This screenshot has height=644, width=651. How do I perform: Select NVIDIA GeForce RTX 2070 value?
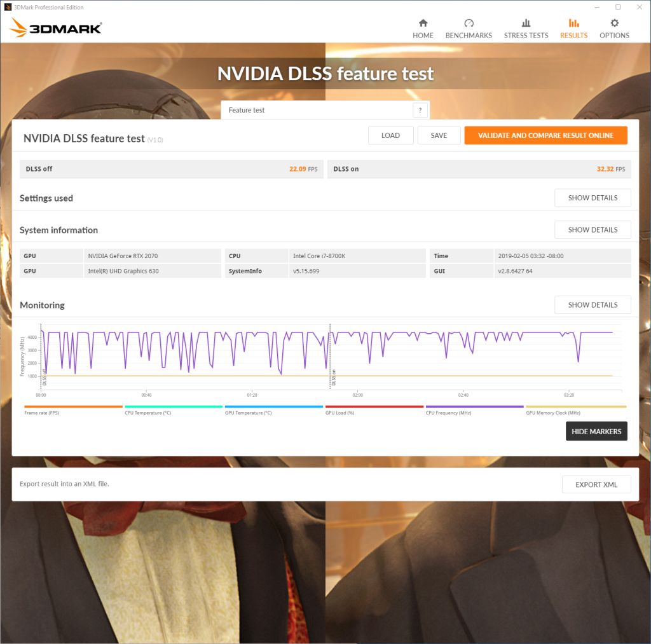pyautogui.click(x=123, y=256)
